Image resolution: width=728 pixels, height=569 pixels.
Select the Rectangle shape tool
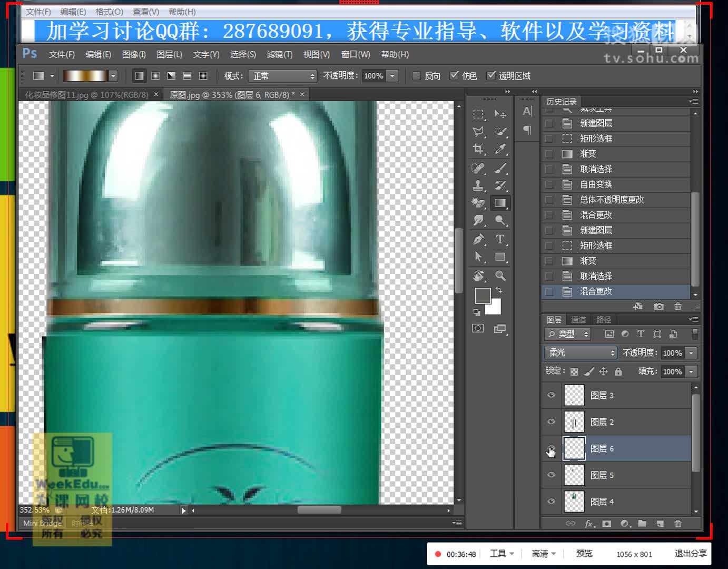point(500,257)
